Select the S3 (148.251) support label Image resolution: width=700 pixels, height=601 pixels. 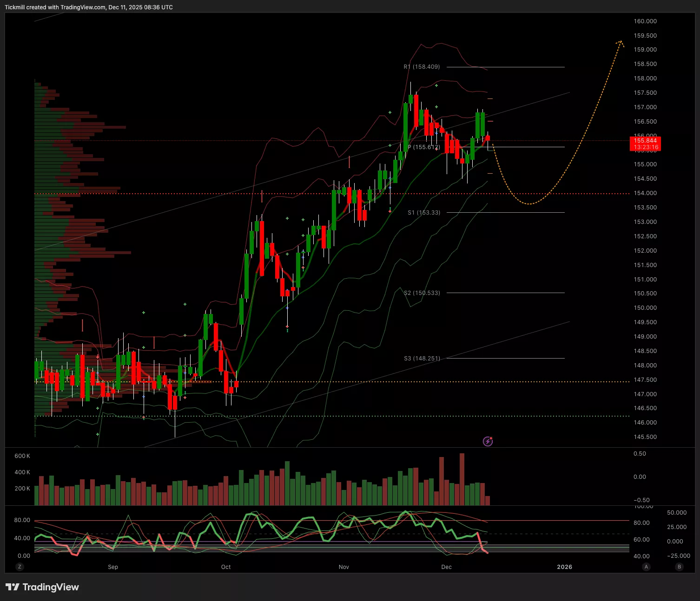422,359
